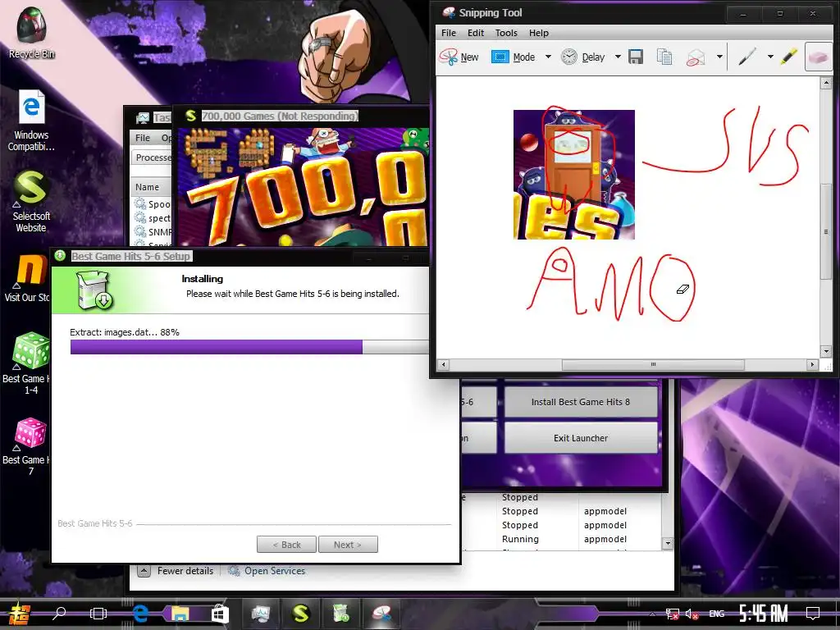Click the 5:45 AM taskbar clock
The width and height of the screenshot is (840, 630).
click(x=764, y=614)
